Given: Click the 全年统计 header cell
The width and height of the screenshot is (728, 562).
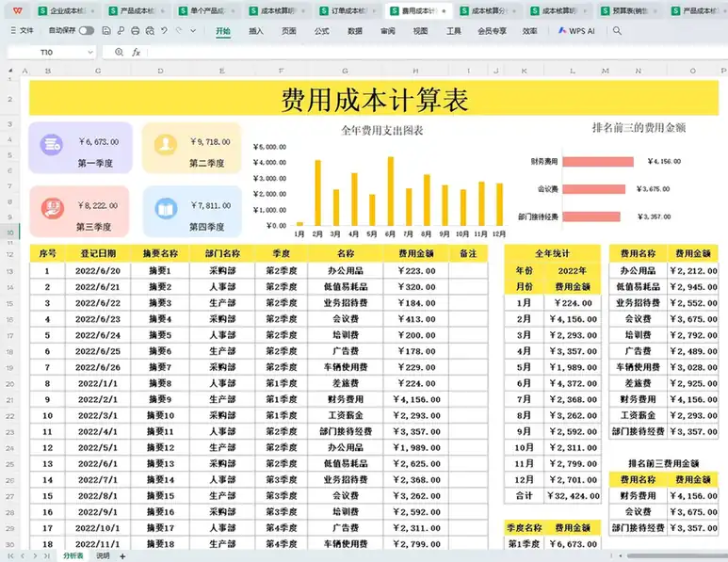Looking at the screenshot, I should (x=553, y=253).
